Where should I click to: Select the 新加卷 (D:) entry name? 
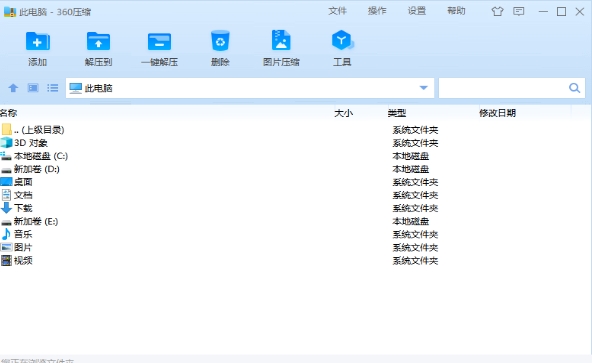[37, 169]
